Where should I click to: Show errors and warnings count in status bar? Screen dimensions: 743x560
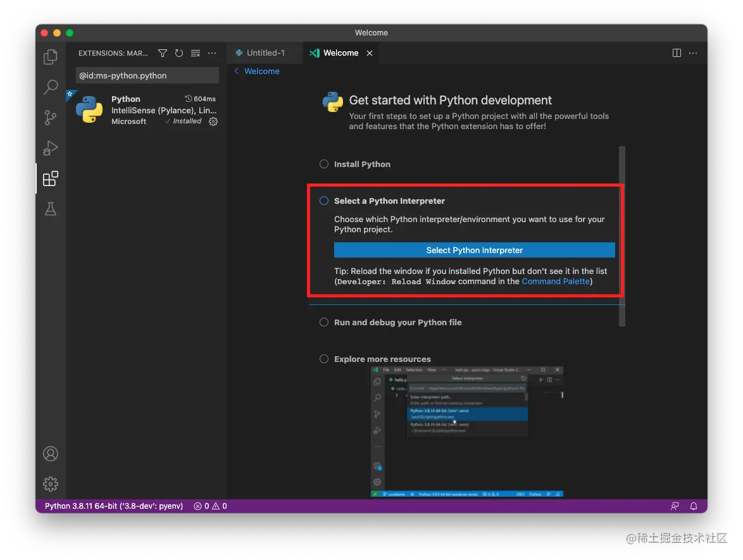coord(210,506)
